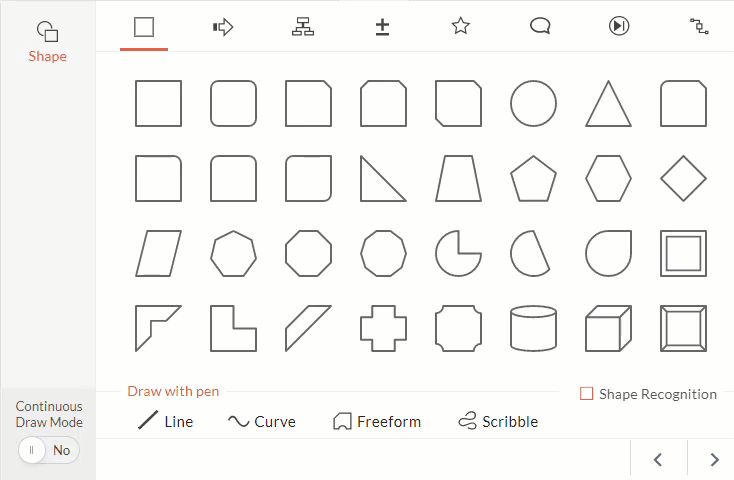Enable the Shape Recognition checkbox
Screen dimensions: 734x480
(586, 393)
